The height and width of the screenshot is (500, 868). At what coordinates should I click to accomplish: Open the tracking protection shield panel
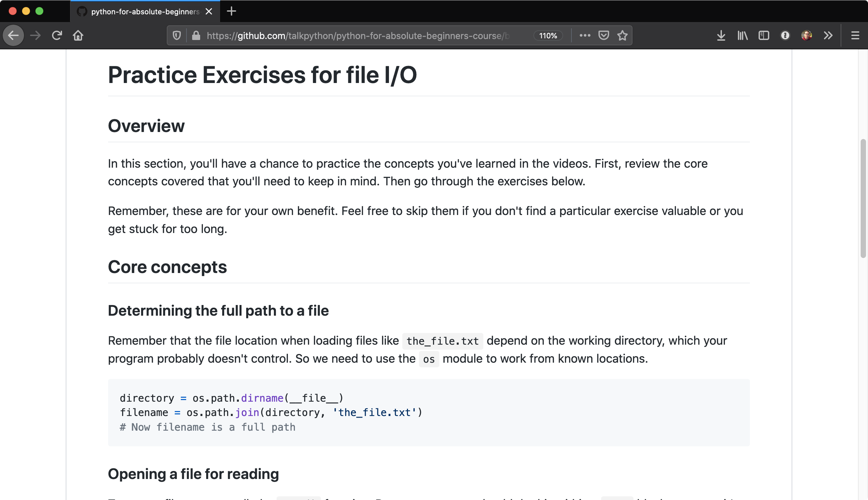176,35
